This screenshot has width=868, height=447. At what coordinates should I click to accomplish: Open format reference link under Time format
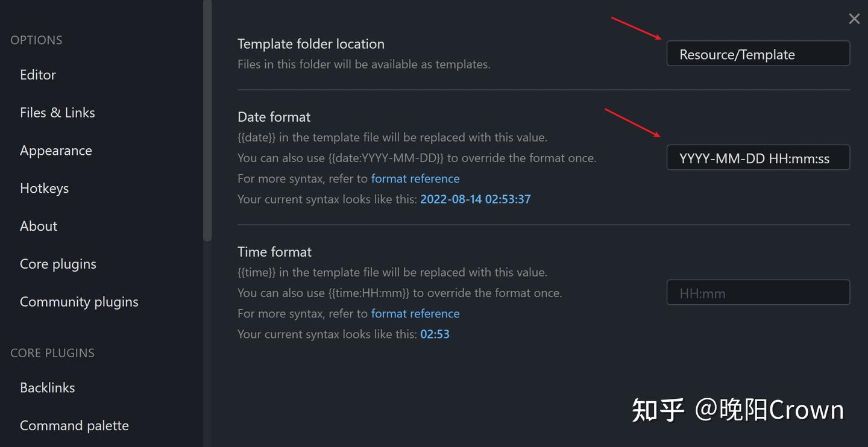(x=415, y=314)
